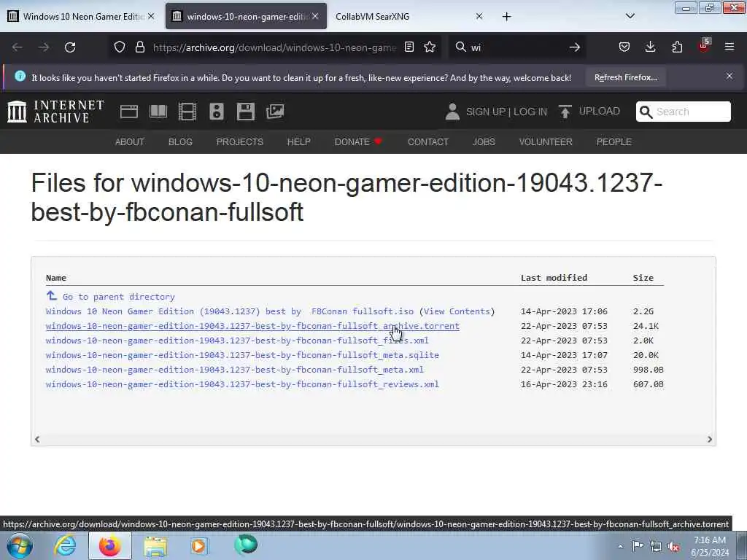This screenshot has height=560, width=747.
Task: Open the PEOPLE menu item
Action: (614, 142)
